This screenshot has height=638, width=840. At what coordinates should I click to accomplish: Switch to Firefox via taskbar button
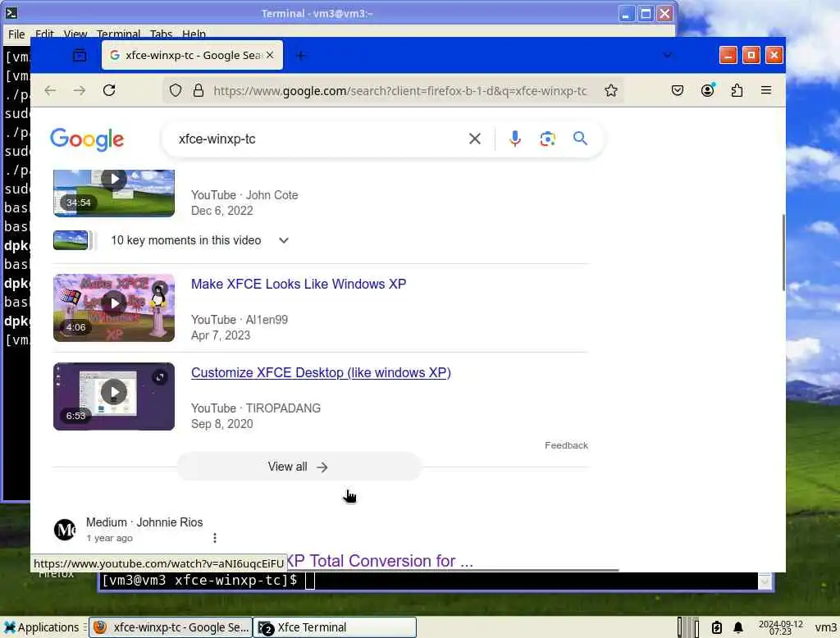point(171,627)
